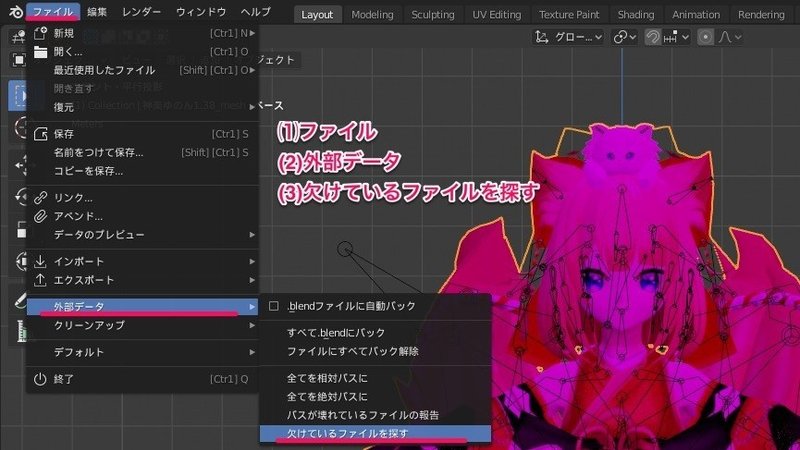Screen dimensions: 800x450
Task: Open the proportional falloff curve dropdown
Action: click(x=730, y=37)
